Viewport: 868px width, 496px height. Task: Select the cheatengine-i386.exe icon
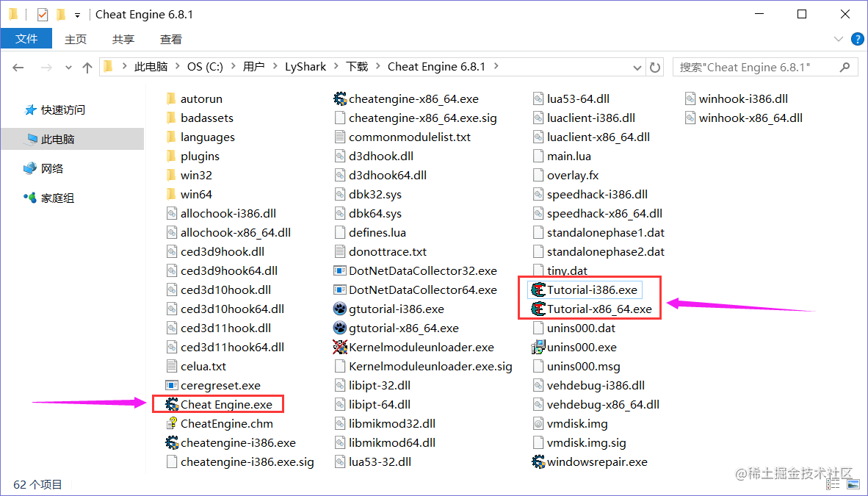pyautogui.click(x=172, y=443)
